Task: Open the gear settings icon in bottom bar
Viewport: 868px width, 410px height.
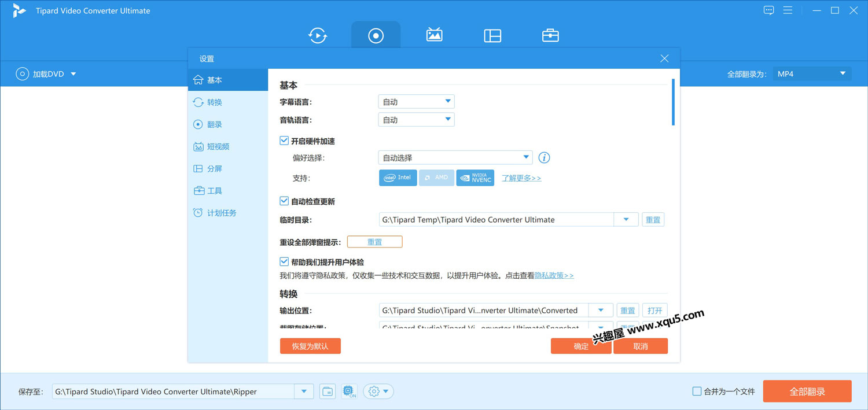Action: 378,391
